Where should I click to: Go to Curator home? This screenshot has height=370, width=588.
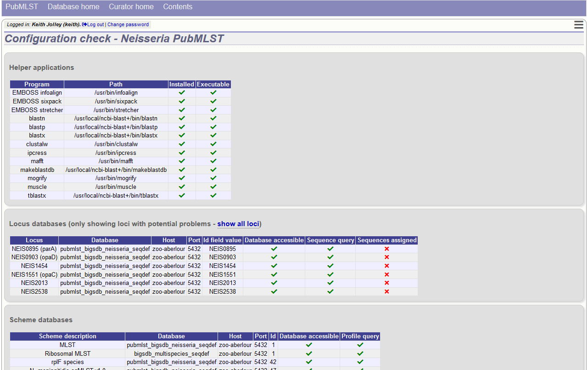[131, 7]
